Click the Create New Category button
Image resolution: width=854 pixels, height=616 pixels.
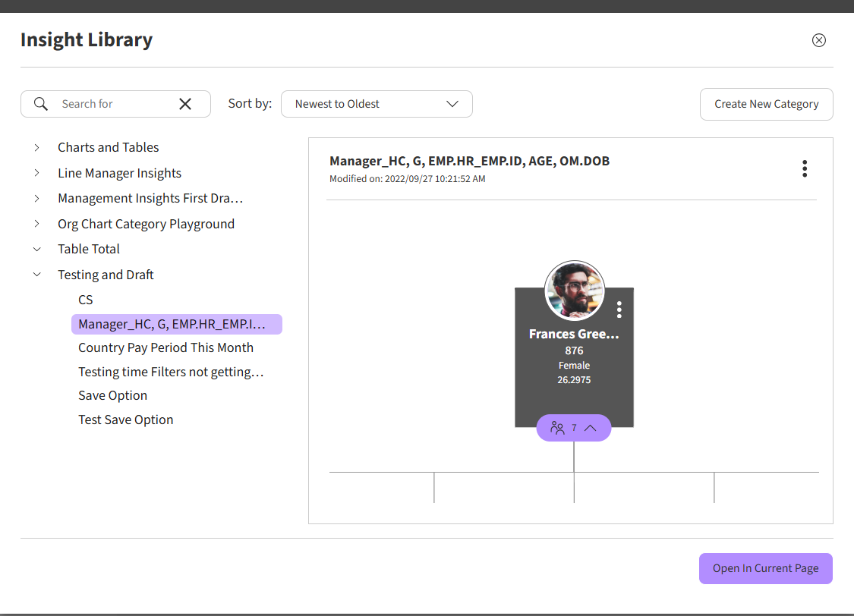(766, 104)
